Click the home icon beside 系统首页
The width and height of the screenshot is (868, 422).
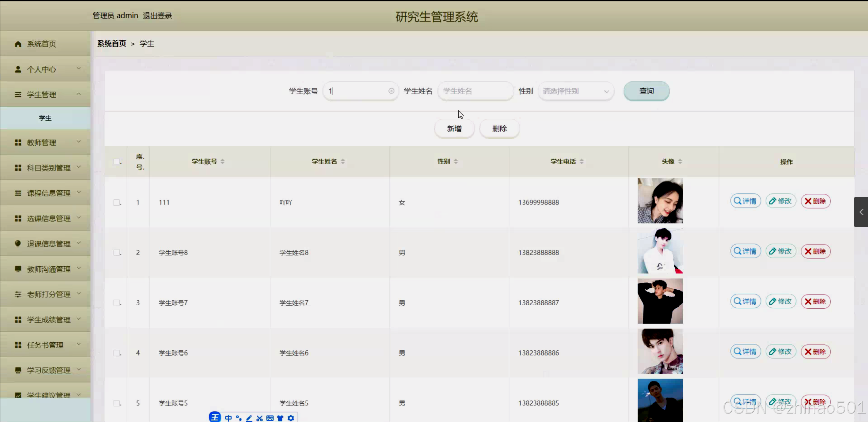tap(18, 44)
